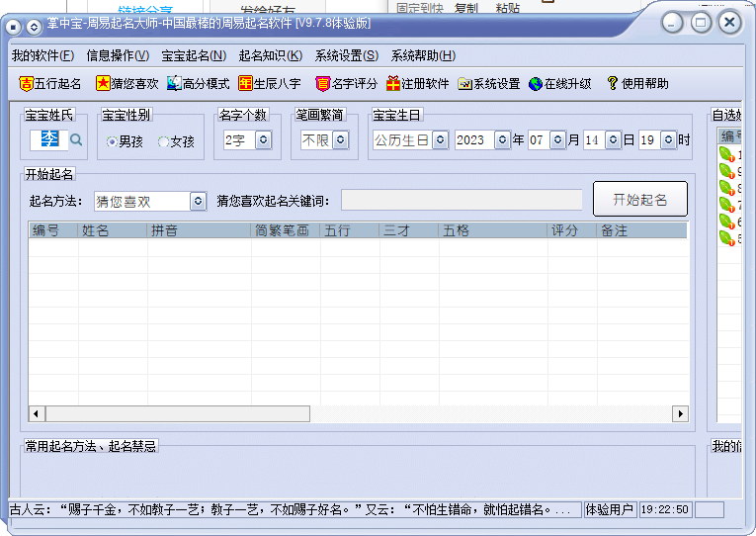Screen dimensions: 756x536
Task: Select the leaf icon in row 9 of 自选 list
Action: tap(726, 171)
